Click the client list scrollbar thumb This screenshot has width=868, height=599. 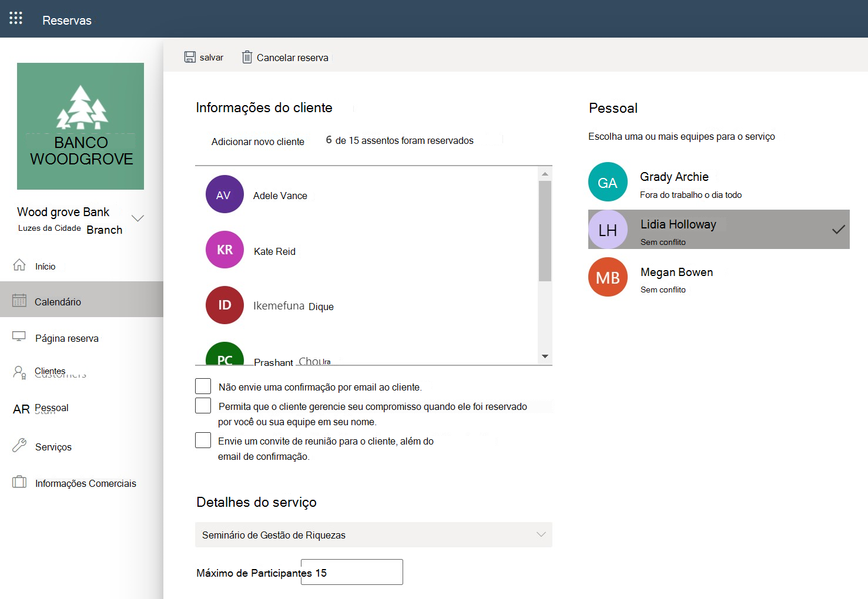(545, 231)
